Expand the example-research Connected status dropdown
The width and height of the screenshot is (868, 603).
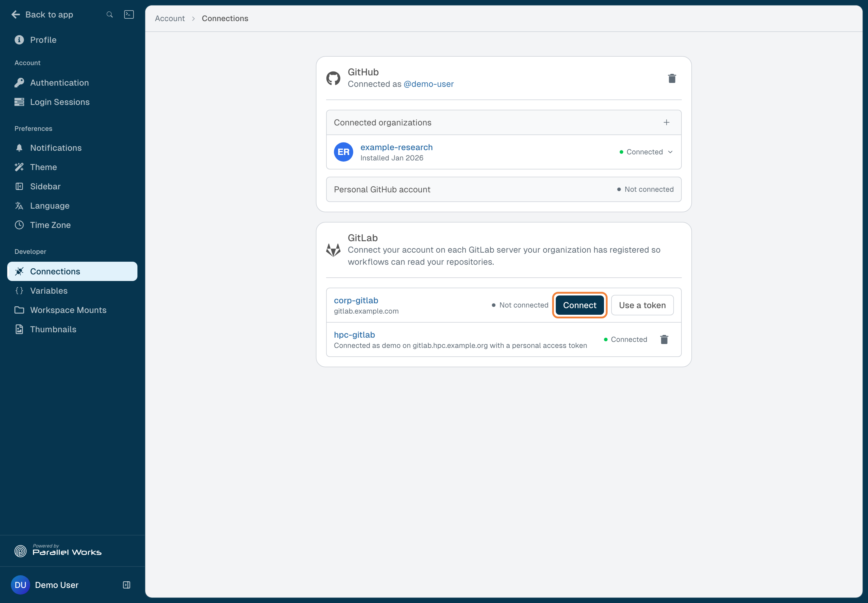pyautogui.click(x=646, y=152)
